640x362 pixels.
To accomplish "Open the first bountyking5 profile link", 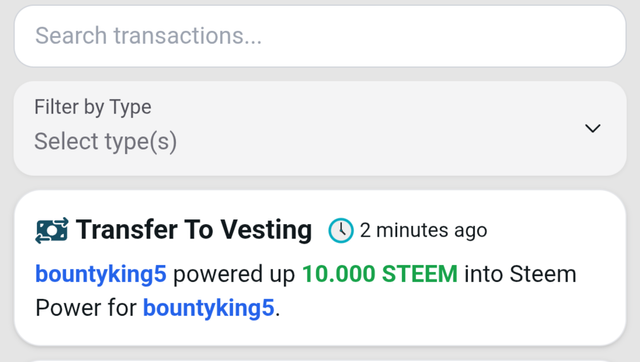I will 101,274.
